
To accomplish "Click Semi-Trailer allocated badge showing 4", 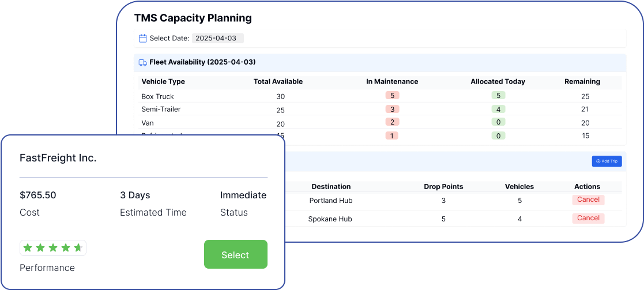I will (498, 110).
